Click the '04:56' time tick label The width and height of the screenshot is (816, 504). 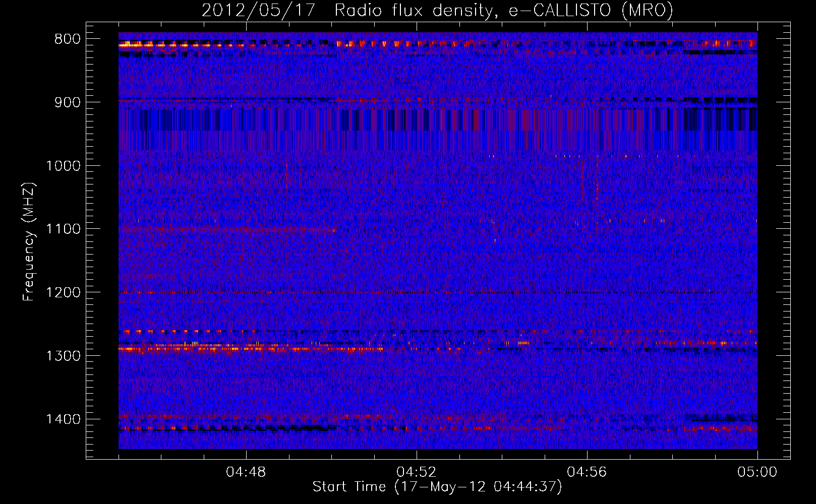587,472
